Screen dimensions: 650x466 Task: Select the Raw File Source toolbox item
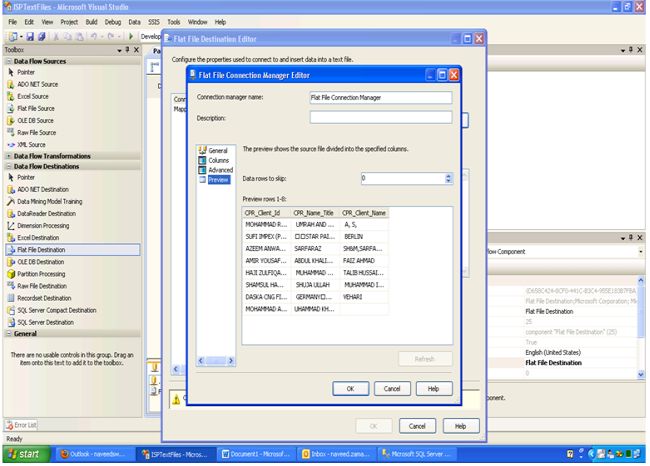36,132
